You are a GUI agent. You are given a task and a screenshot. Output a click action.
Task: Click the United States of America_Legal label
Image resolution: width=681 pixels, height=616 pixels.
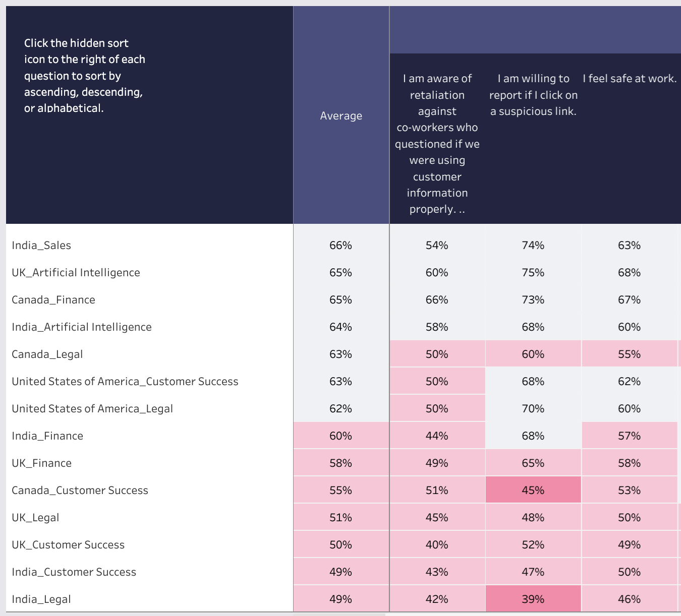coord(92,409)
